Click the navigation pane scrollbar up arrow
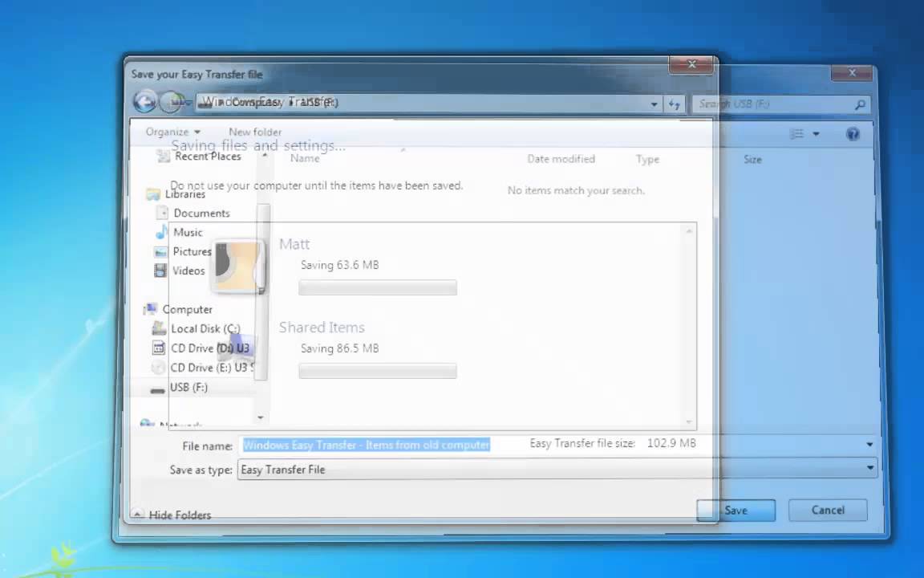Image resolution: width=924 pixels, height=578 pixels. coord(265,155)
